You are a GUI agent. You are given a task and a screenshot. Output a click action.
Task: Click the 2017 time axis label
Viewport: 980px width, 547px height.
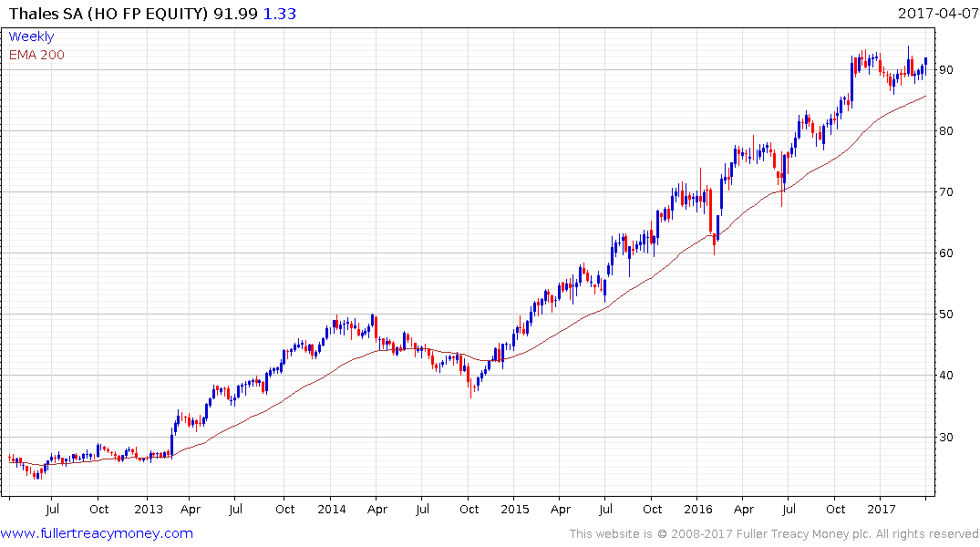[x=882, y=509]
